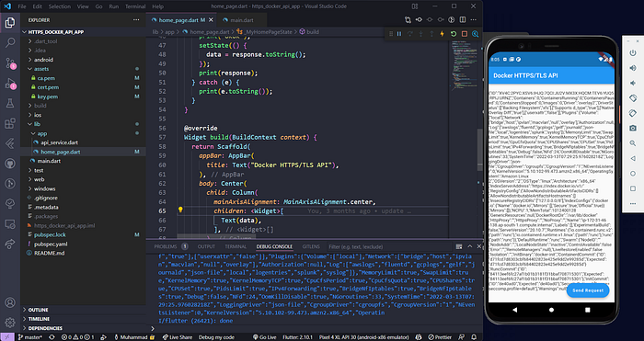Toggle notifications bell in status bar
This screenshot has height=341, width=644.
click(x=474, y=337)
